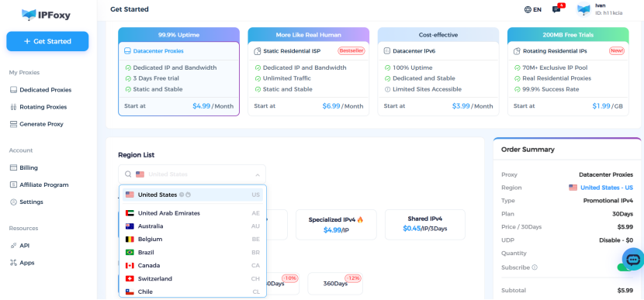Open the Rotating Proxies sidebar item
The width and height of the screenshot is (644, 300).
click(38, 107)
